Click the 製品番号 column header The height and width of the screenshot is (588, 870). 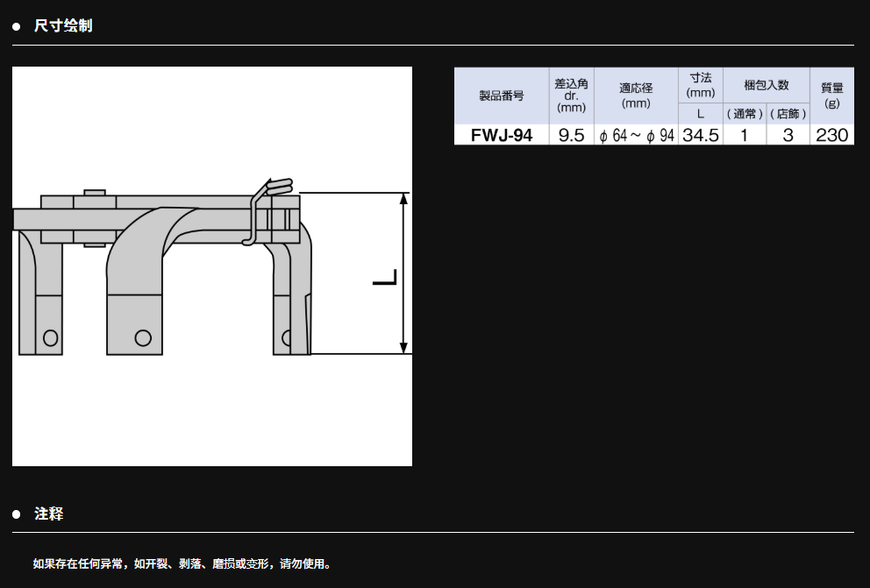501,96
